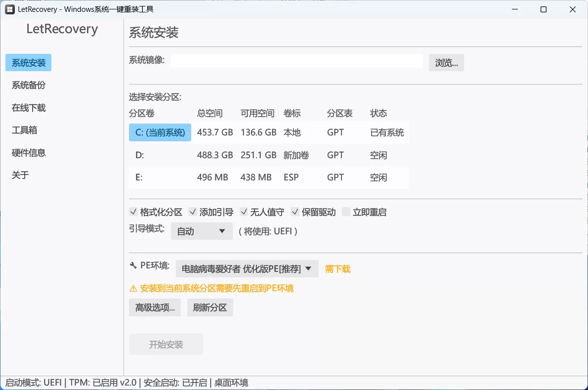588x390 pixels.
Task: Toggle 无人值守 off
Action: tap(244, 212)
